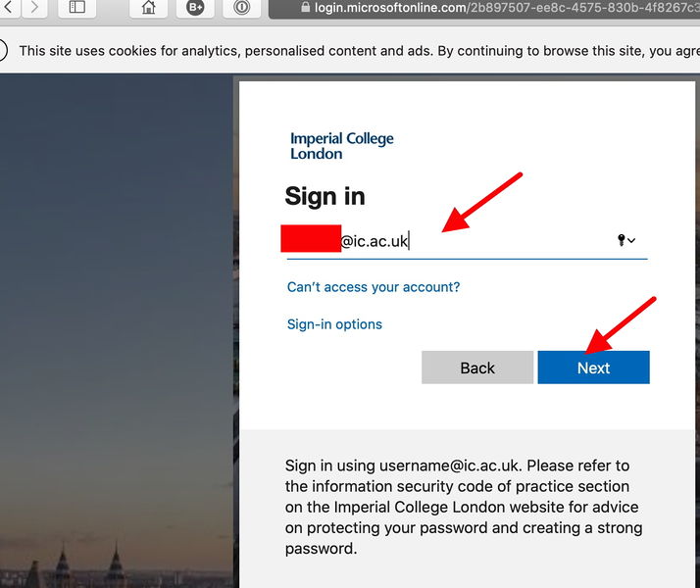Open "Can't access your account?" link
The height and width of the screenshot is (588, 700).
373,287
